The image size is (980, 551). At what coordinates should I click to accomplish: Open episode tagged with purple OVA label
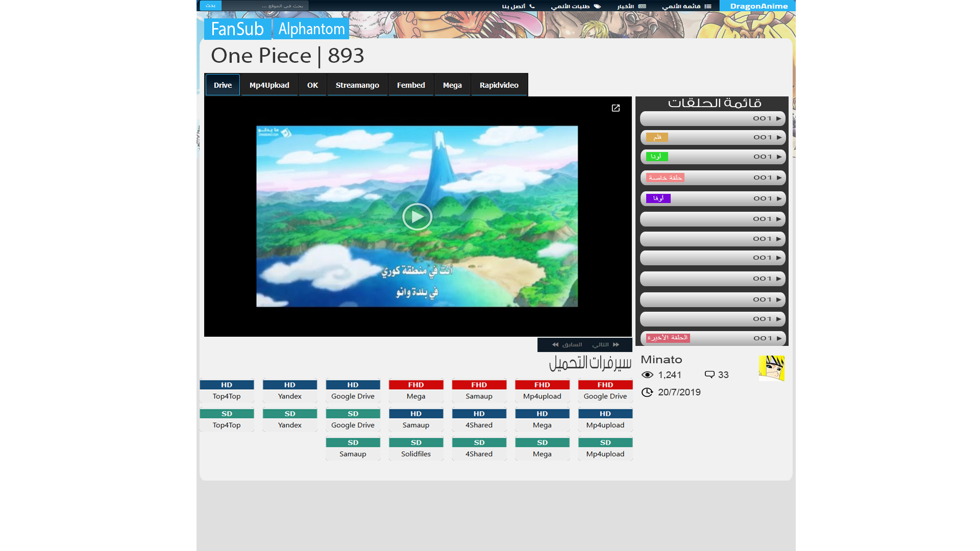(x=713, y=198)
